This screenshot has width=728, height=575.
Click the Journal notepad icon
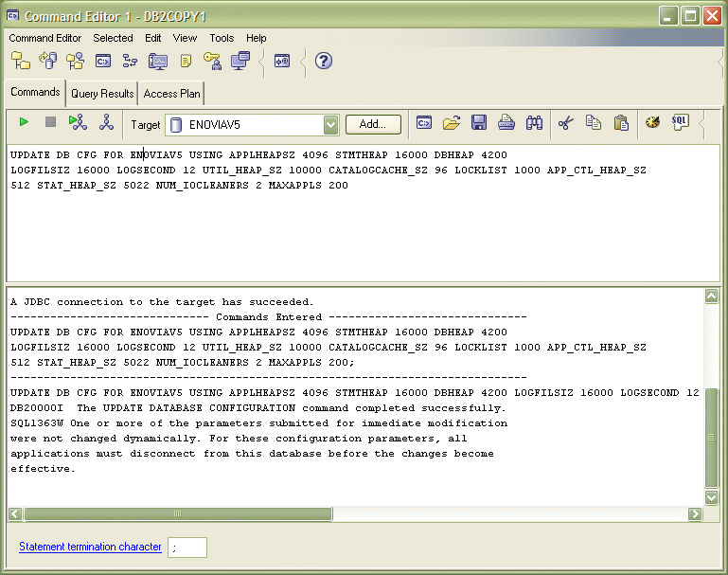pyautogui.click(x=186, y=61)
